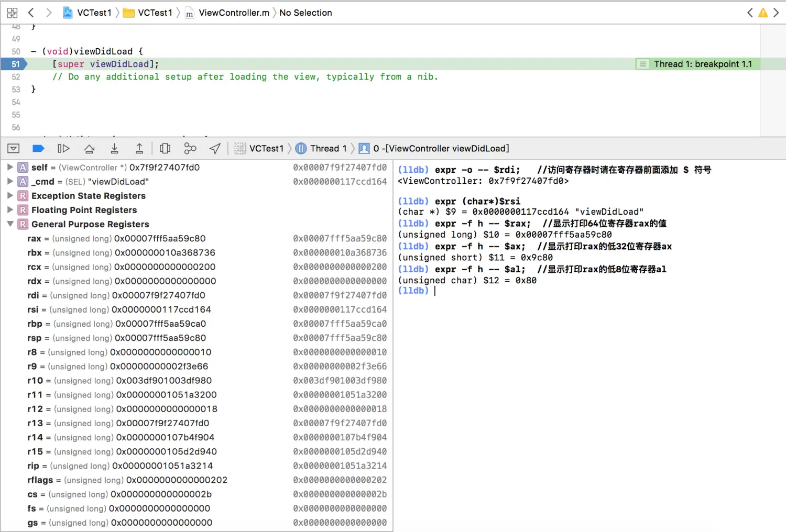Expand the self variable

coord(10,168)
